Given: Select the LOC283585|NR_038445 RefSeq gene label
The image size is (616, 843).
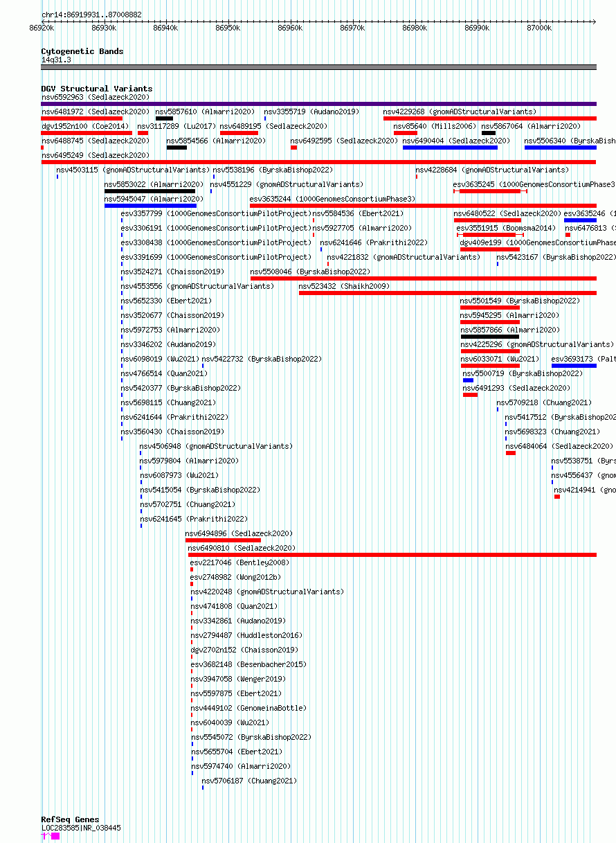Looking at the screenshot, I should (x=81, y=828).
